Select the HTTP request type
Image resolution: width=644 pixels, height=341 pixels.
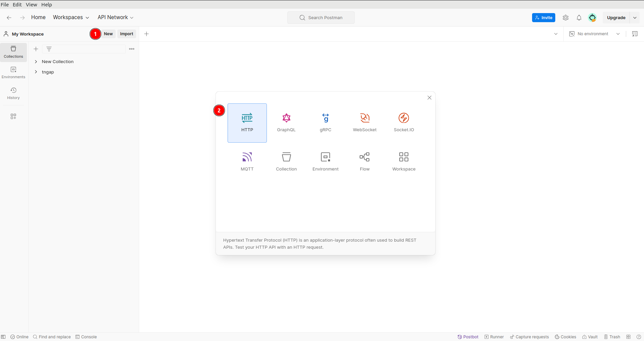coord(247,123)
